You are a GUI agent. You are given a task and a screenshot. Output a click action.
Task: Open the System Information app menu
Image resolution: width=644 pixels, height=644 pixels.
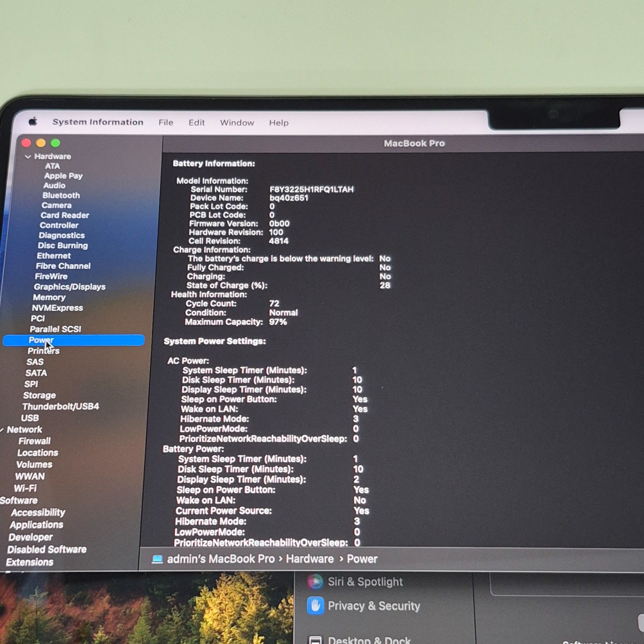[98, 122]
